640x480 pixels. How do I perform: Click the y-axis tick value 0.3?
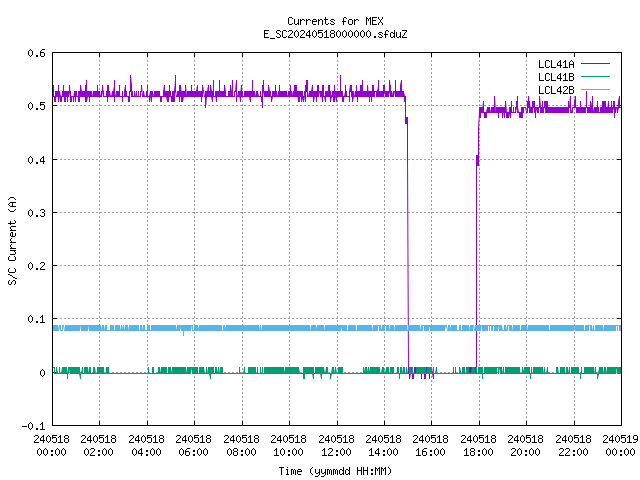[x=36, y=213]
